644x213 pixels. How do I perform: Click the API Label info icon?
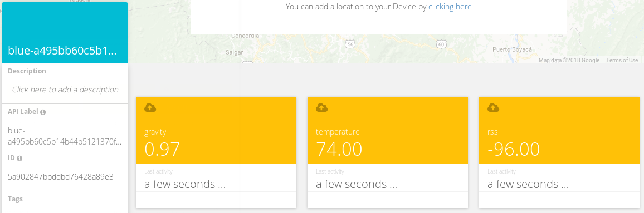(x=43, y=112)
